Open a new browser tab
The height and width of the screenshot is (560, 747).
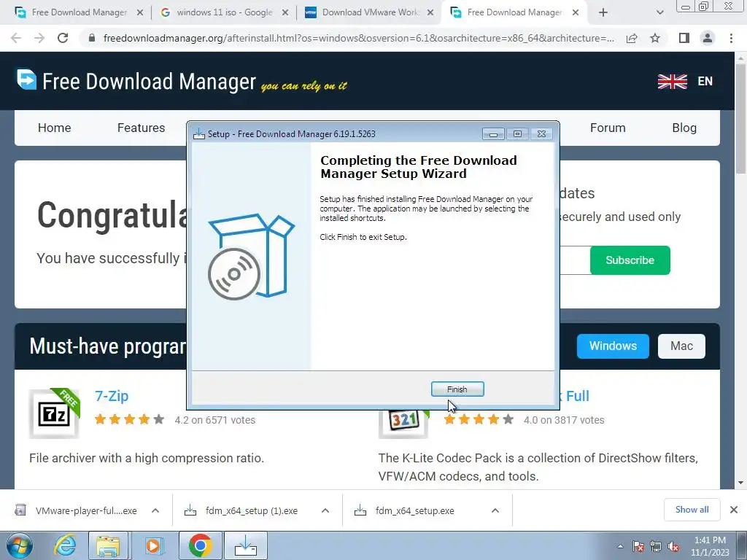coord(603,12)
